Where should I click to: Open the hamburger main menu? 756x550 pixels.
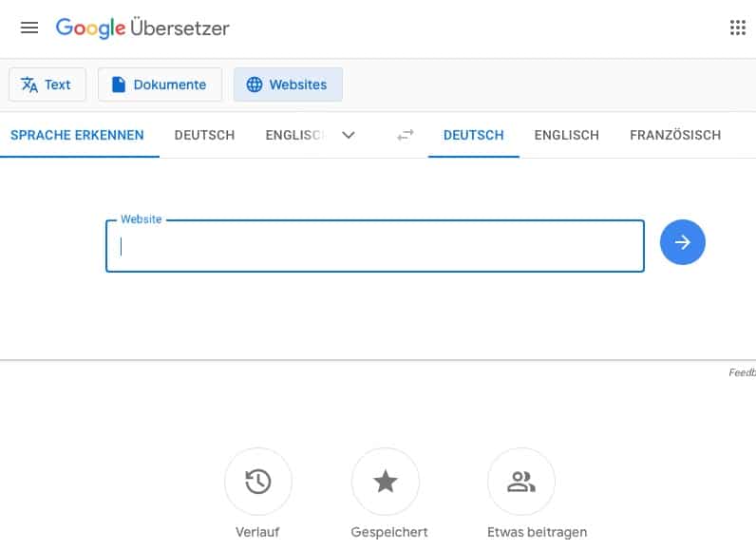(29, 28)
